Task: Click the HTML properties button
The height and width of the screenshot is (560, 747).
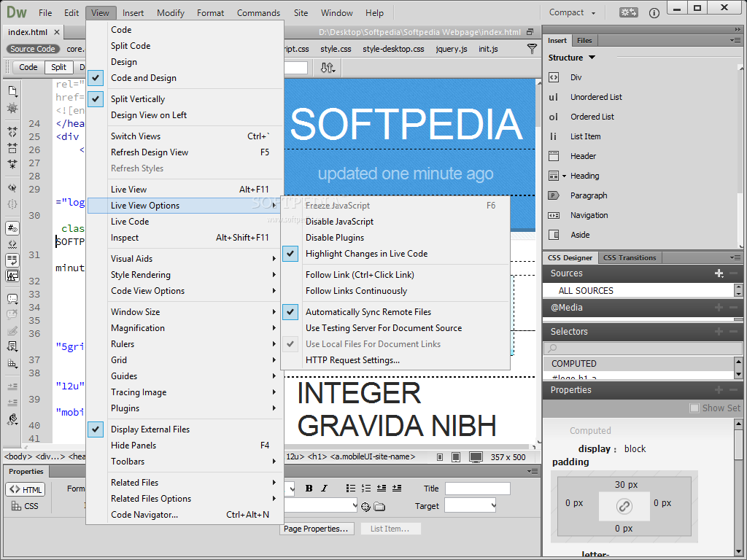Action: [x=26, y=489]
